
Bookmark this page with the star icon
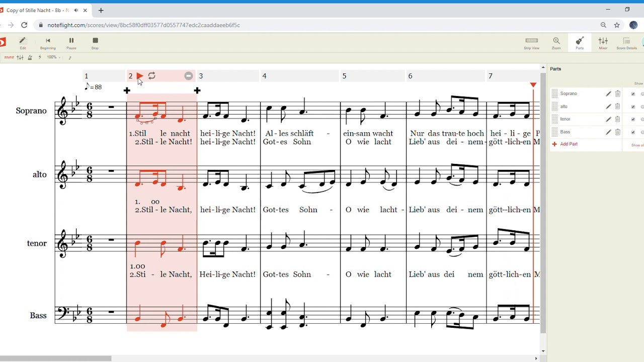(617, 25)
